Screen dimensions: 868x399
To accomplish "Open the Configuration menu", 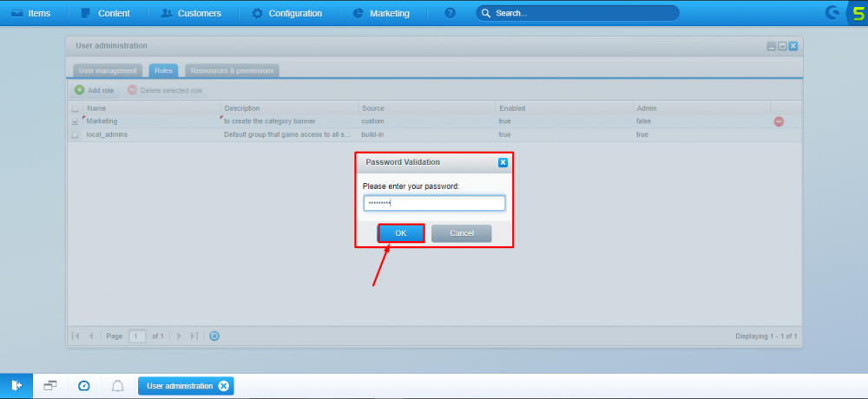I will [286, 13].
